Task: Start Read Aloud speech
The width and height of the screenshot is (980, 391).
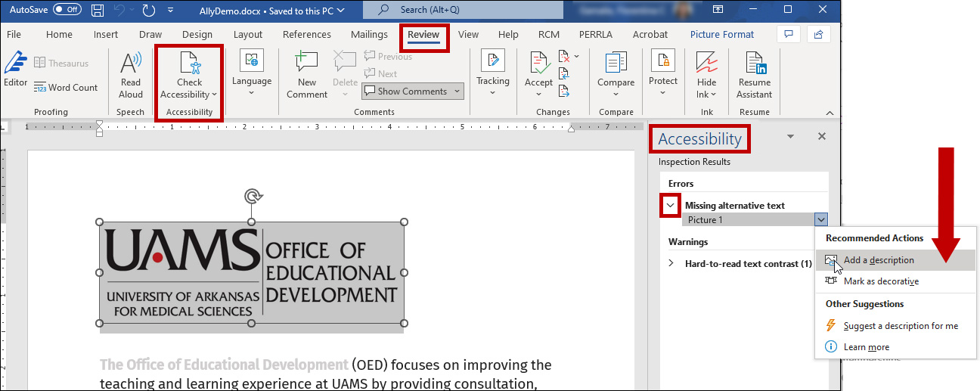Action: [x=131, y=76]
